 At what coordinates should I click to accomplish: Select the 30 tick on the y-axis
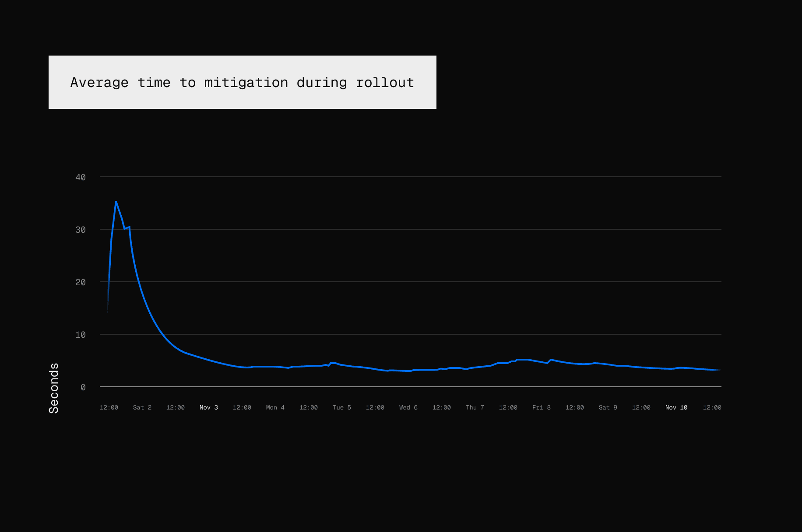81,230
